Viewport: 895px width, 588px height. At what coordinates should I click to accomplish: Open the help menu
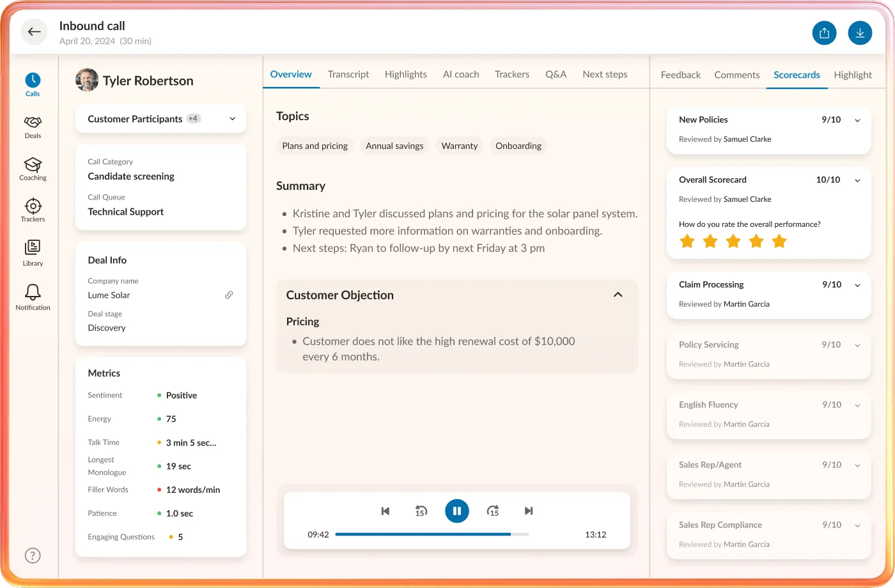[x=32, y=555]
